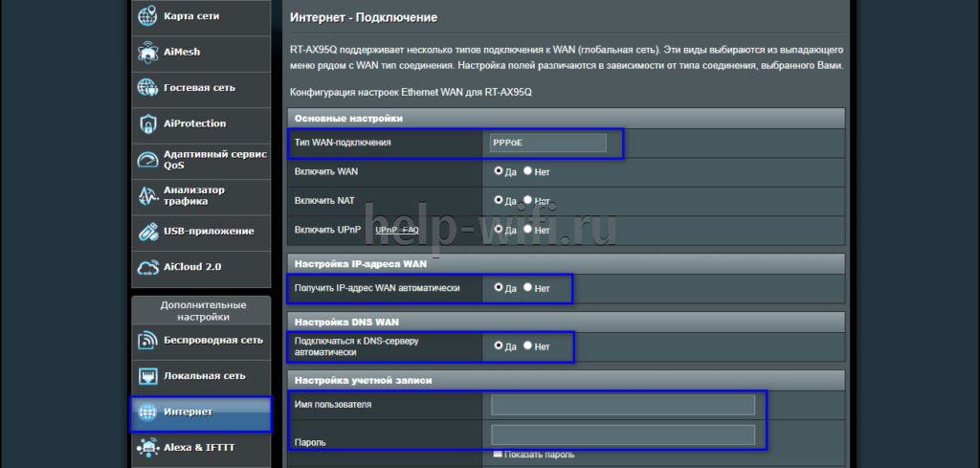980x468 pixels.
Task: Click the Карта сети globe icon
Action: tap(147, 17)
